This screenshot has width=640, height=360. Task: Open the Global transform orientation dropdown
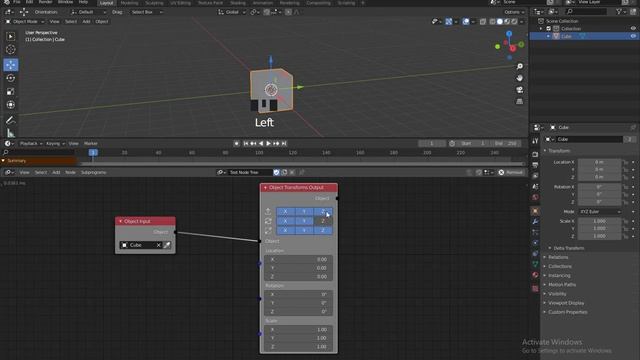(231, 12)
